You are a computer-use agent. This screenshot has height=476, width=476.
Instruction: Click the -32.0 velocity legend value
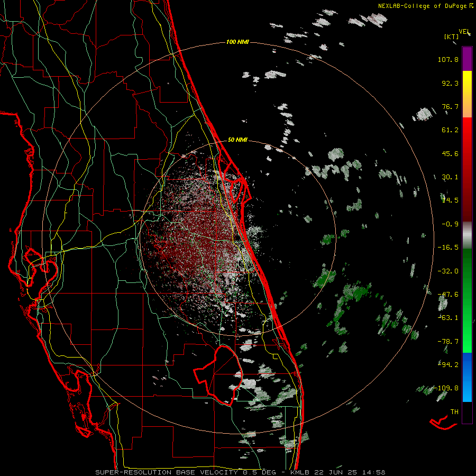[448, 271]
